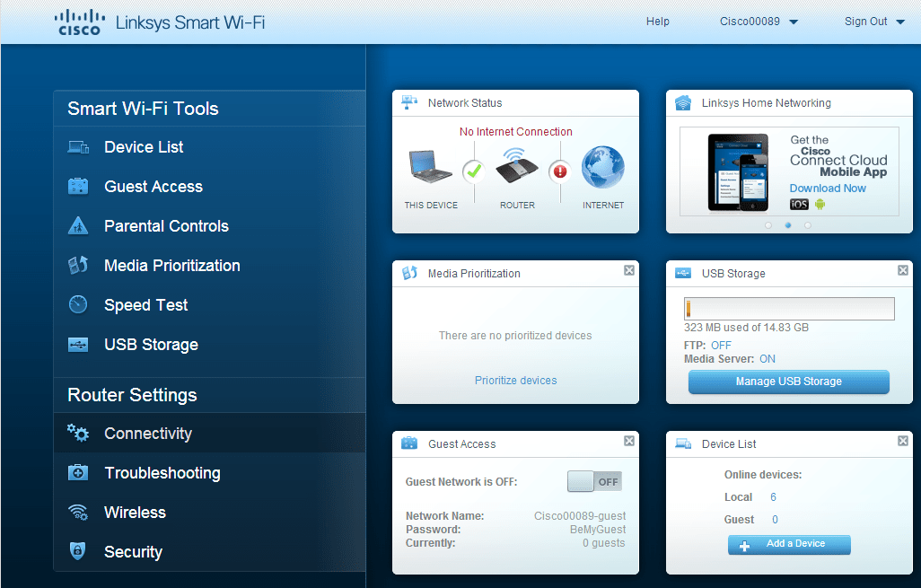Click the USB storage usage bar
Screen dimensions: 921x588
point(788,308)
